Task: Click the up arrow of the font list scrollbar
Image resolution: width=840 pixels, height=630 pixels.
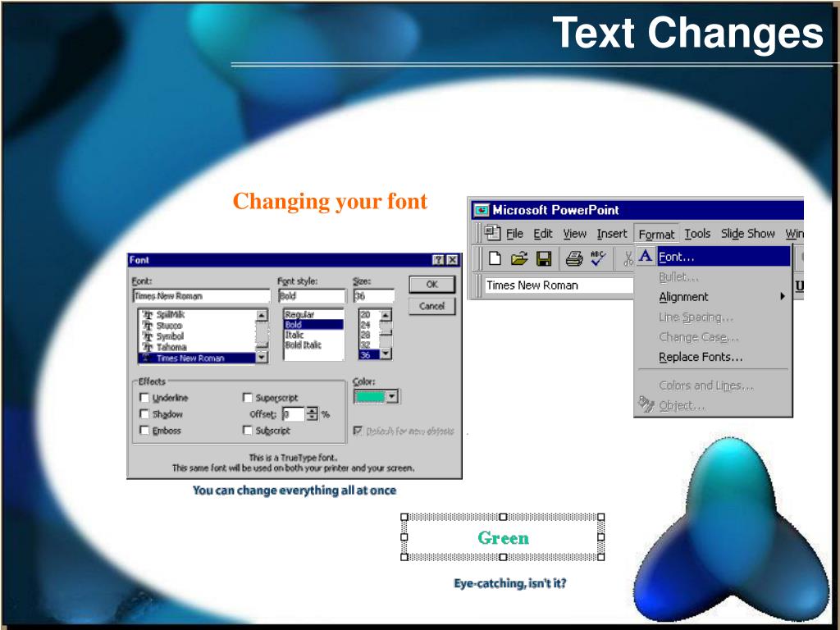Action: click(262, 316)
